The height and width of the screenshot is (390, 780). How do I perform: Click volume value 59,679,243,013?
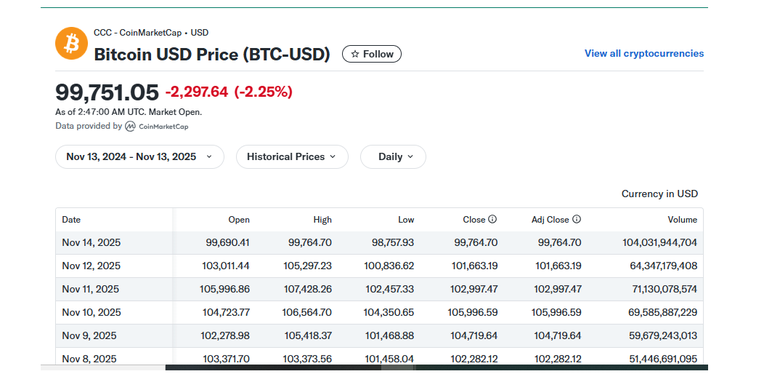(664, 335)
